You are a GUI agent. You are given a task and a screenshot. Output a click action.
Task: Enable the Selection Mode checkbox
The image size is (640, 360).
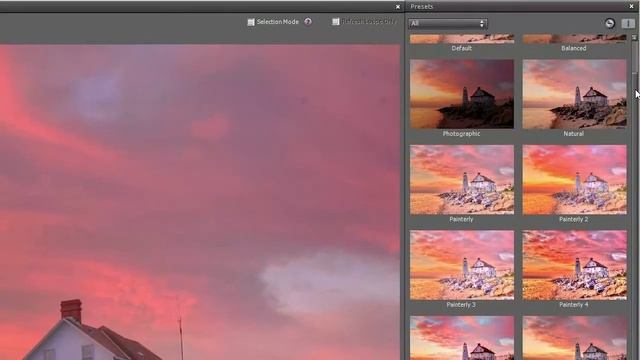click(x=251, y=22)
